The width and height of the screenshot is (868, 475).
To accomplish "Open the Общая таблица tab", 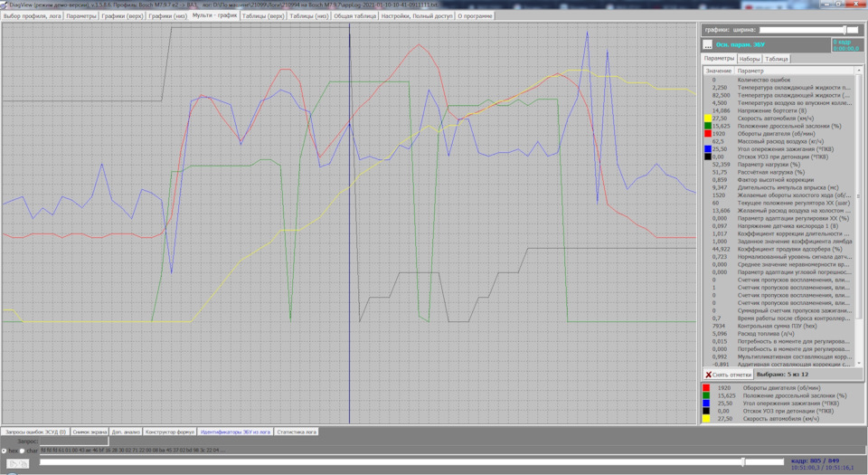I will point(354,16).
